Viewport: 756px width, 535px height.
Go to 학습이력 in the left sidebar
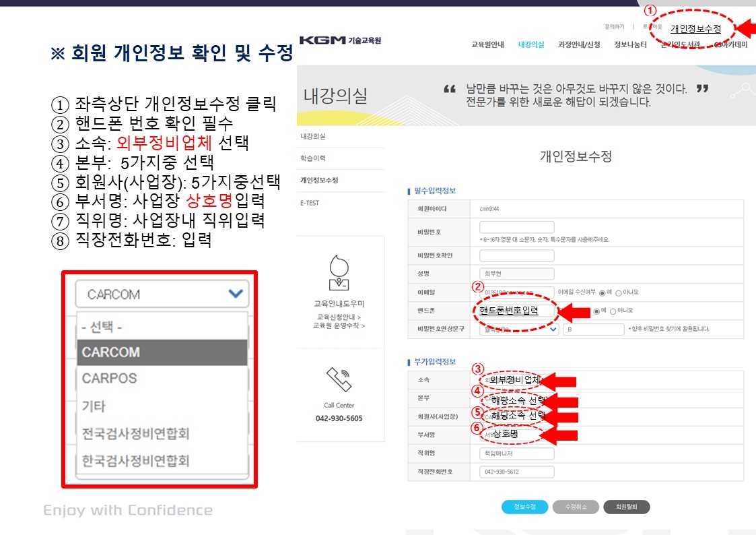tap(313, 158)
